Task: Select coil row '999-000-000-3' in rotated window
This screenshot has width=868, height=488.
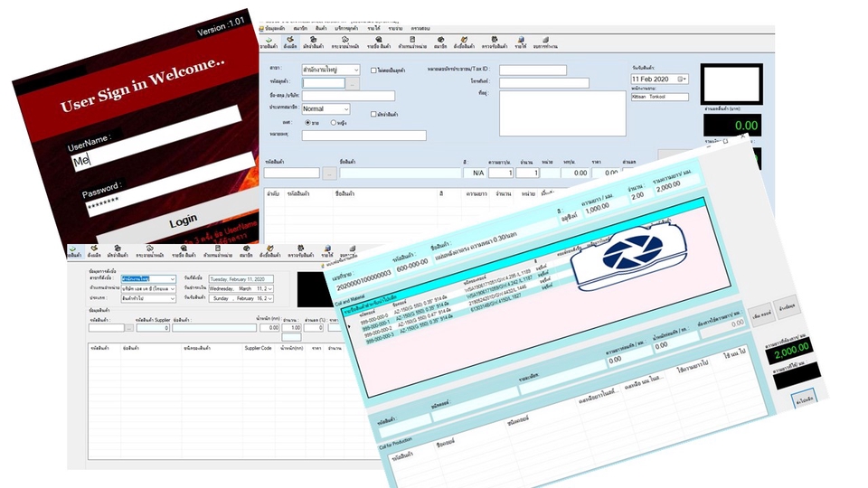Action: pyautogui.click(x=379, y=337)
